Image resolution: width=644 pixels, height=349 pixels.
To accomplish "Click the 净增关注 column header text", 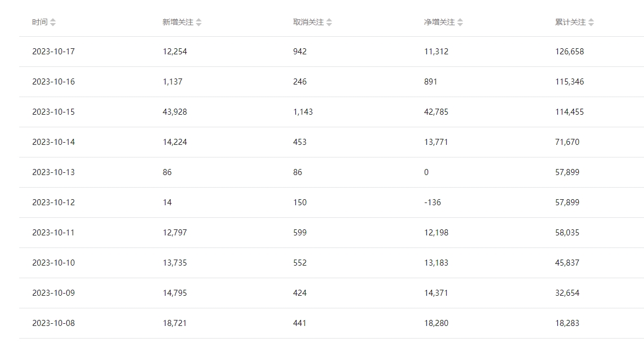I will pyautogui.click(x=439, y=22).
